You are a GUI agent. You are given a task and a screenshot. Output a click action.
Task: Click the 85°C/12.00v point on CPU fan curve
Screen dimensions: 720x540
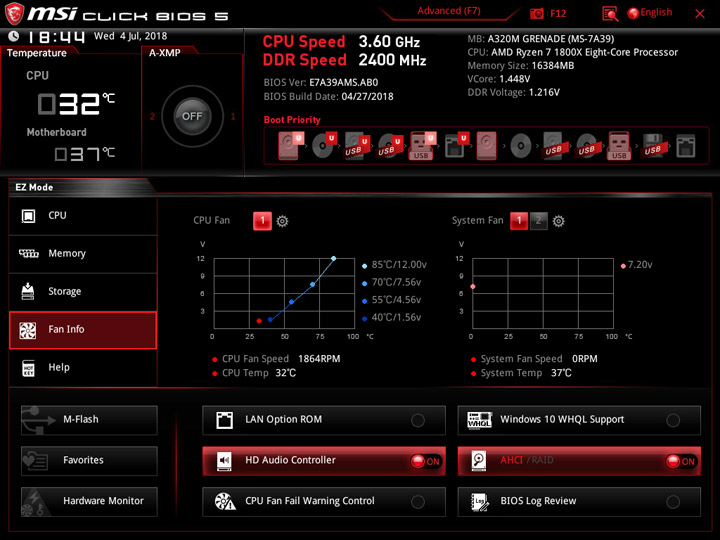[333, 259]
